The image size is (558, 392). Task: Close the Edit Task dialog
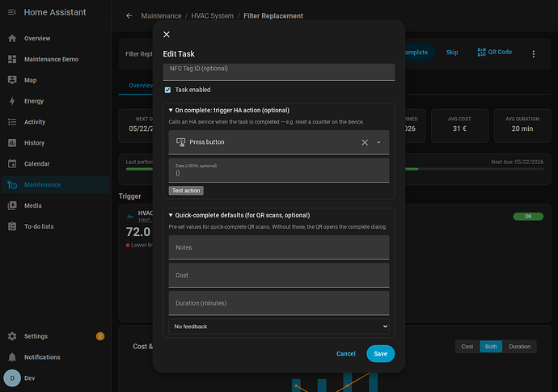pos(167,35)
